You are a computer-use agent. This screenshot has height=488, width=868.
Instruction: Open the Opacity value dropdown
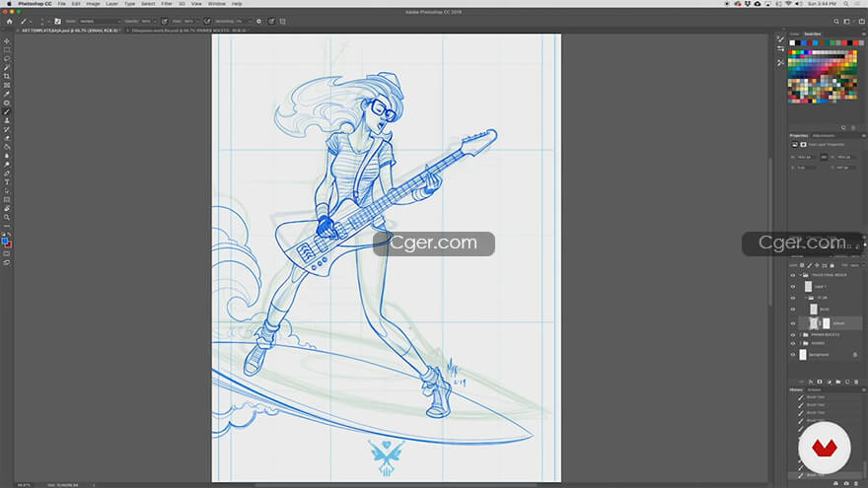coord(155,21)
